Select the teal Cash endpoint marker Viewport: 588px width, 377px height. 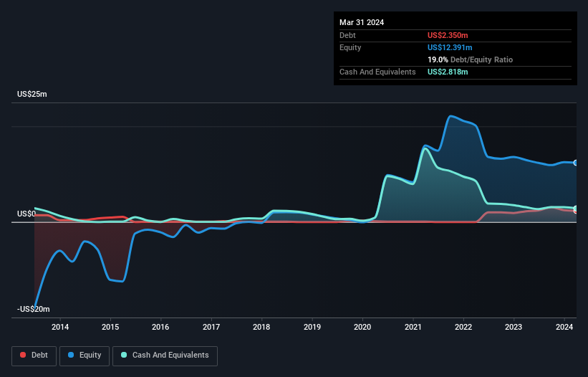coord(576,208)
